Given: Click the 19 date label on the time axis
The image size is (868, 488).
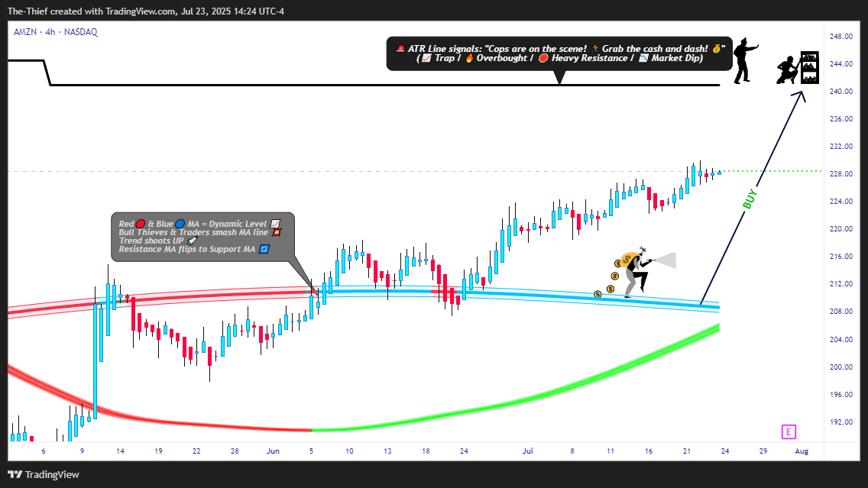Looking at the screenshot, I should (x=158, y=451).
